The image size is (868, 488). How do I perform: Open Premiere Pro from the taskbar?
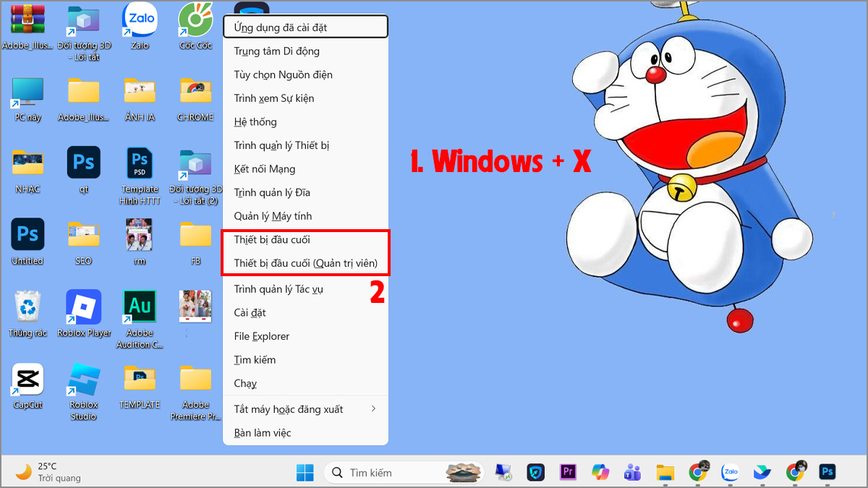[x=568, y=472]
